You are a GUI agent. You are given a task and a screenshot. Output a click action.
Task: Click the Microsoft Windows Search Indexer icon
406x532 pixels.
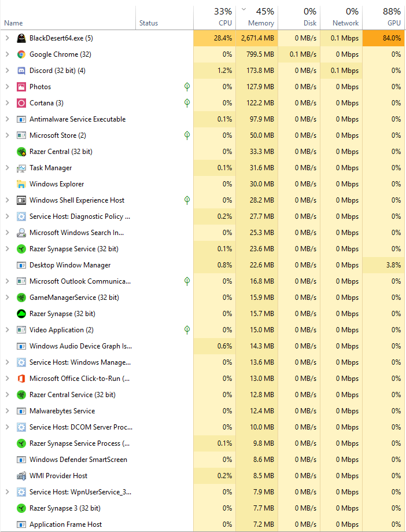pyautogui.click(x=21, y=233)
